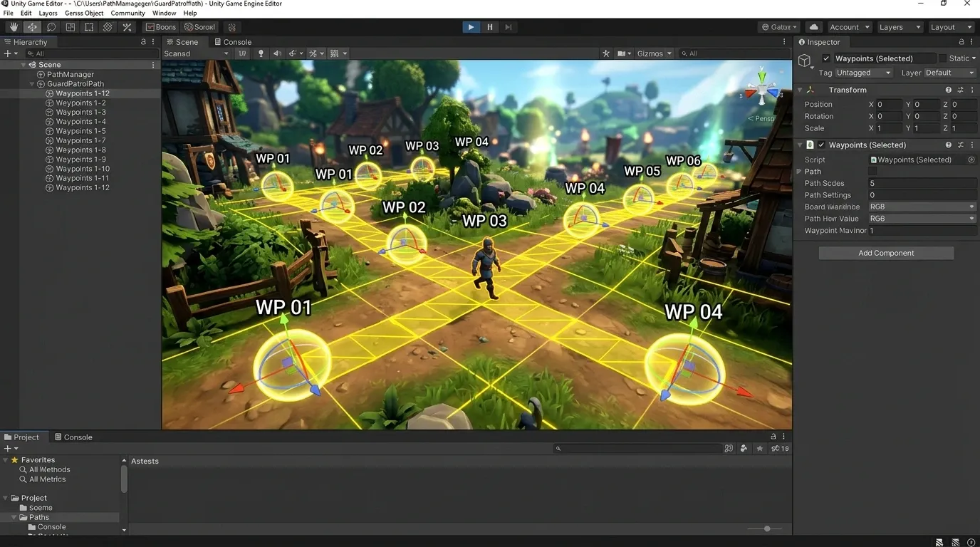Viewport: 980px width, 547px height.
Task: Open Transform component presets icon
Action: coord(960,90)
